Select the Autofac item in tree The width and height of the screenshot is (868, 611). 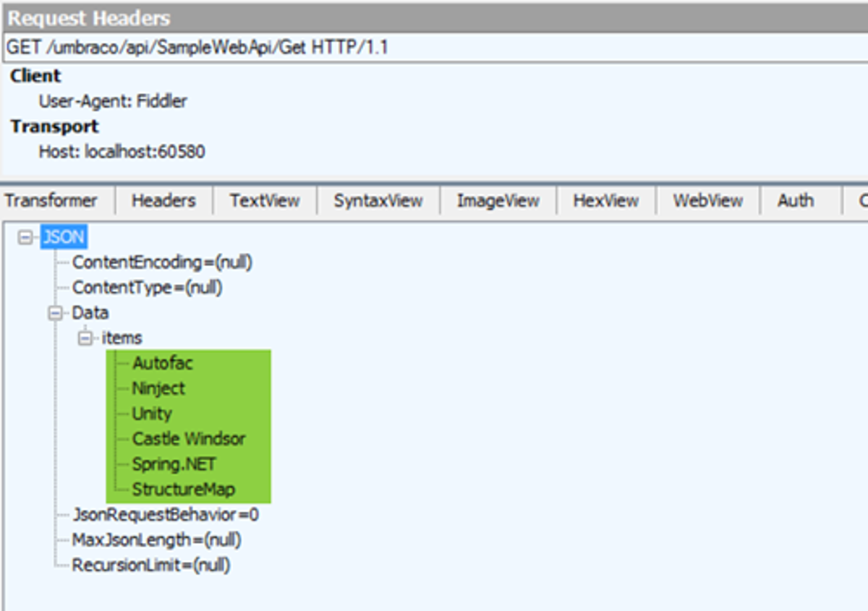point(163,363)
